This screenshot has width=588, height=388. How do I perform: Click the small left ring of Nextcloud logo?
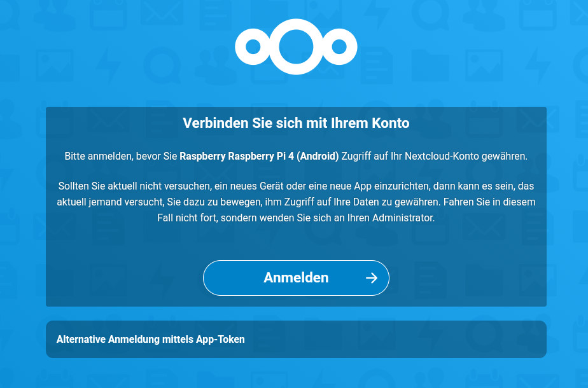(x=253, y=46)
